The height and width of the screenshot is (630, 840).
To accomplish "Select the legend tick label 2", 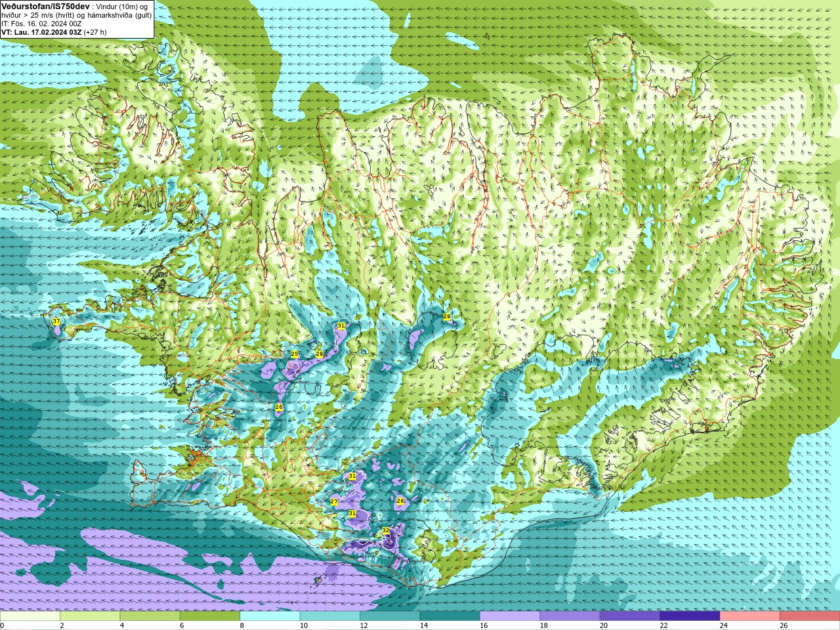I will (62, 625).
